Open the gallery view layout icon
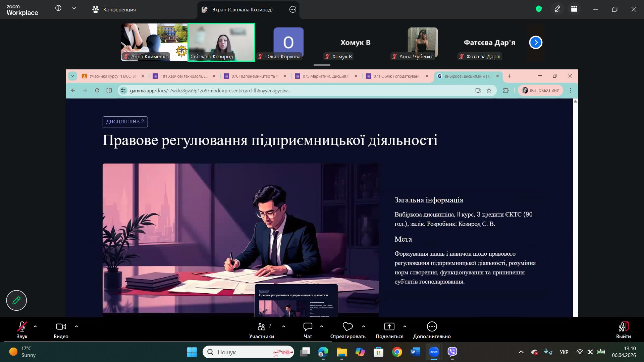Viewport: 644px width, 362px height. (x=574, y=9)
